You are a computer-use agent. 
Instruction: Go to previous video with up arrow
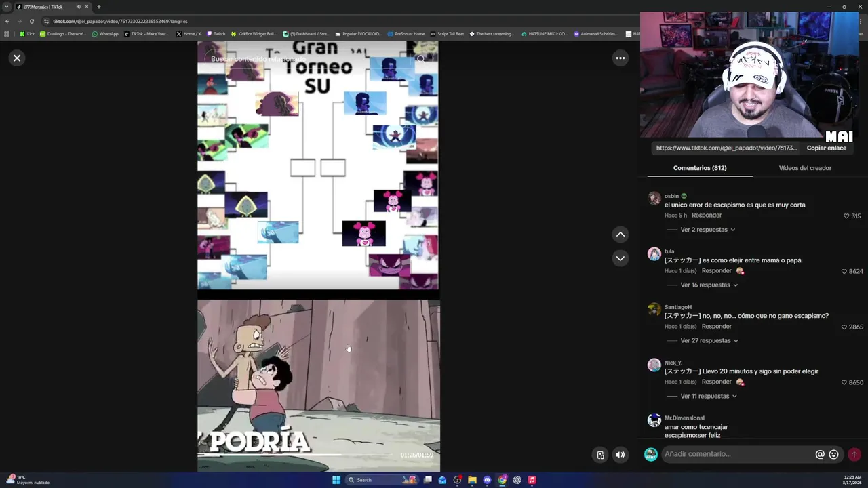pos(620,235)
